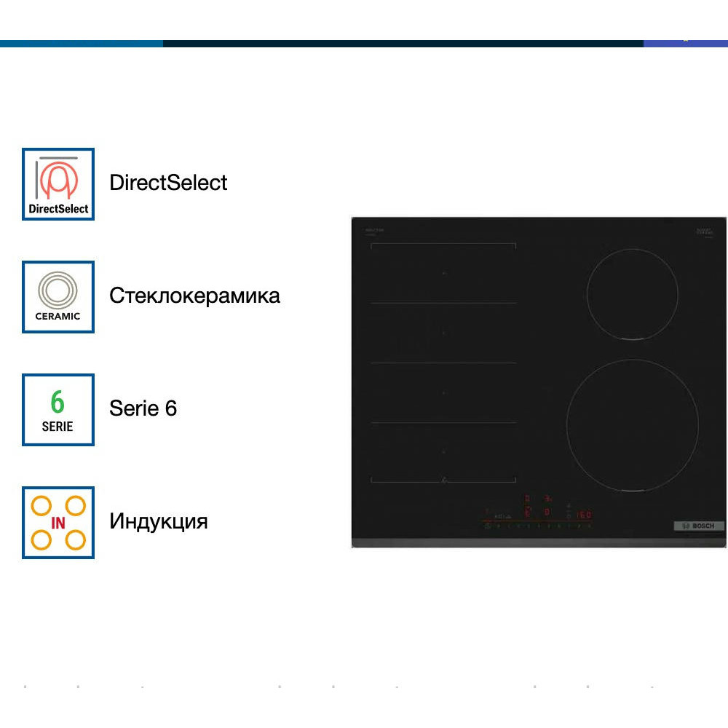
Task: Click the red power level slider strip
Action: 535,523
